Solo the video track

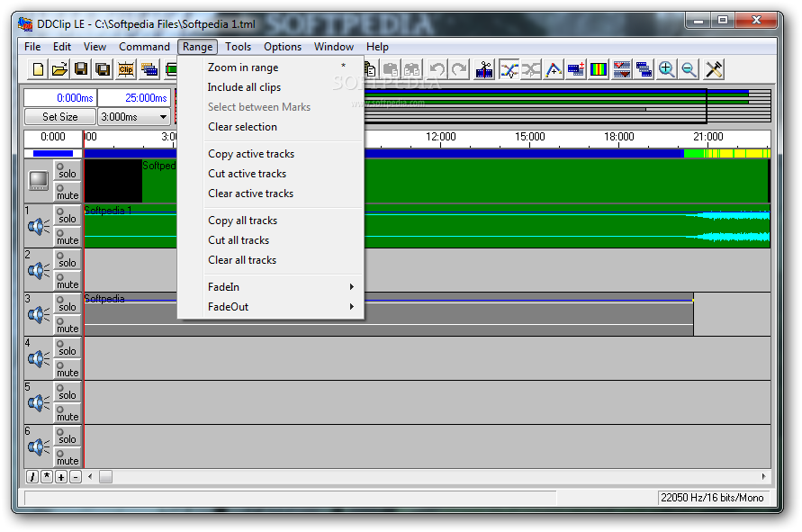pos(67,170)
